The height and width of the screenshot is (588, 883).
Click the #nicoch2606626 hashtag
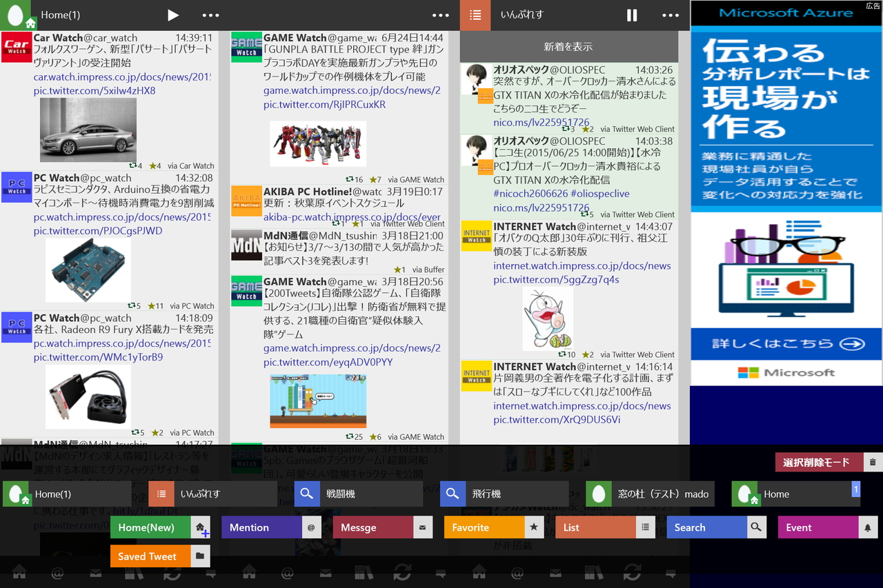pos(530,194)
